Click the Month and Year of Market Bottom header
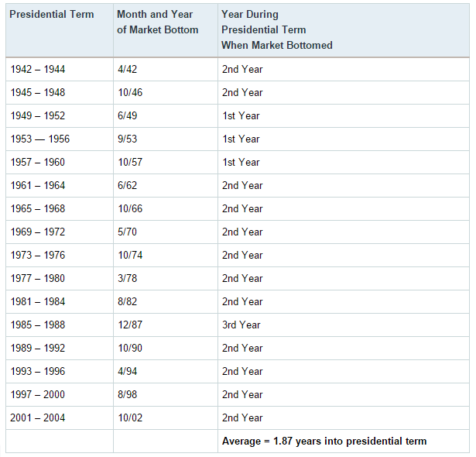Screen dimensions: 476x457 coord(158,22)
